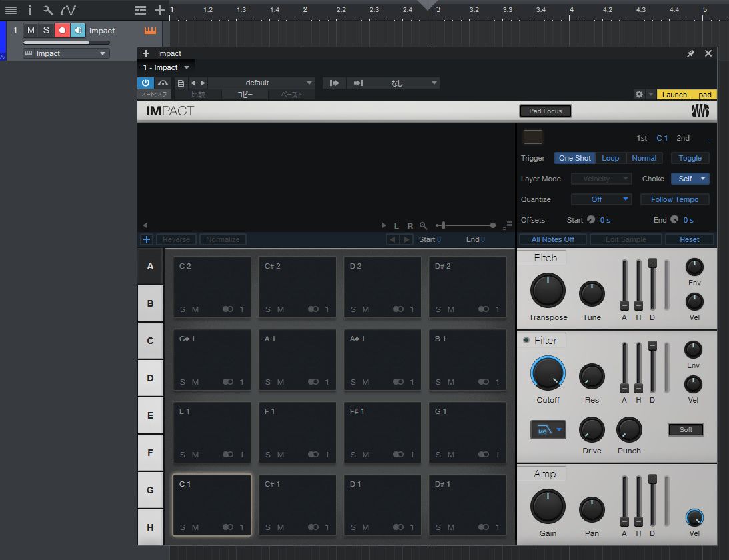
Task: Pin the Impact plugin window
Action: [x=691, y=53]
